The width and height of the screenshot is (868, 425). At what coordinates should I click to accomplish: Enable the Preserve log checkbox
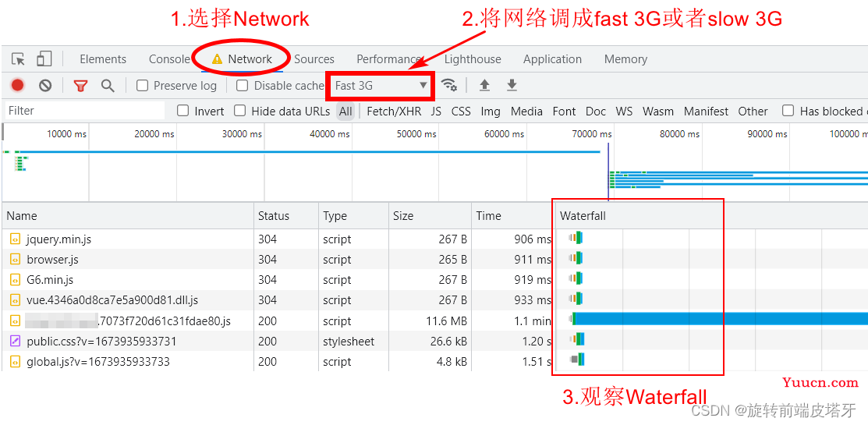142,86
